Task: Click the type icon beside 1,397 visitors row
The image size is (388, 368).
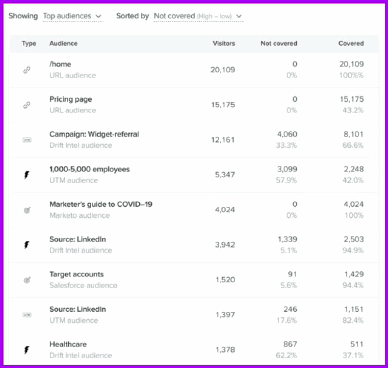Action: coord(27,315)
